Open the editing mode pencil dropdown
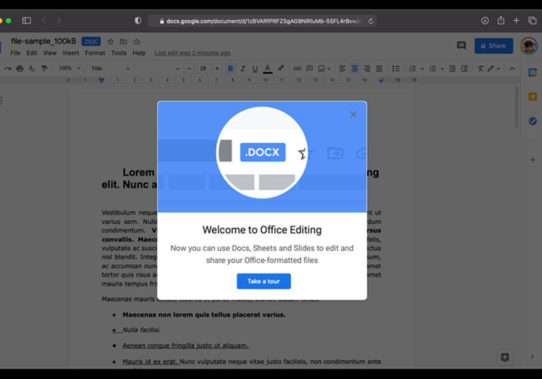Image resolution: width=542 pixels, height=379 pixels. click(493, 68)
